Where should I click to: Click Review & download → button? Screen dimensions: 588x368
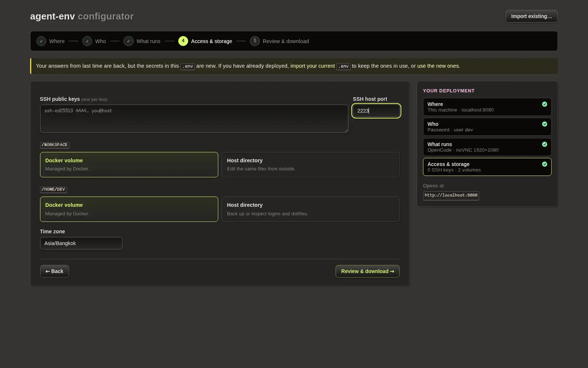click(367, 271)
